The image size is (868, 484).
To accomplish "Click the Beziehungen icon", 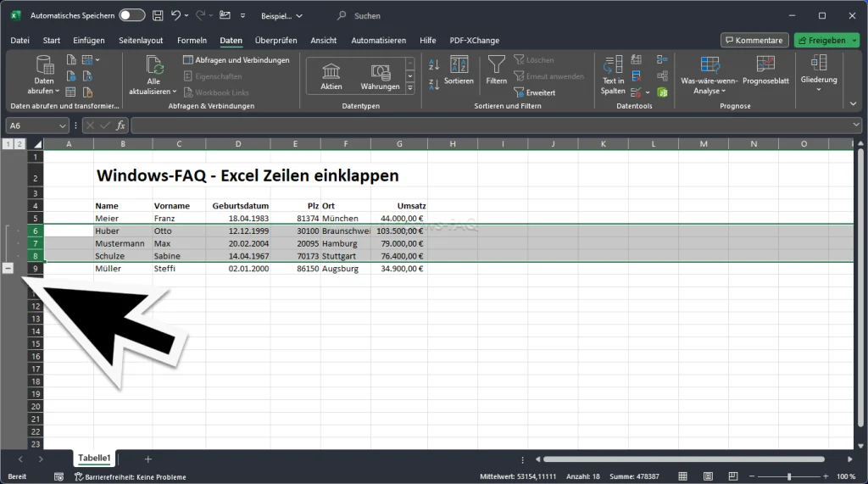I will click(x=662, y=76).
